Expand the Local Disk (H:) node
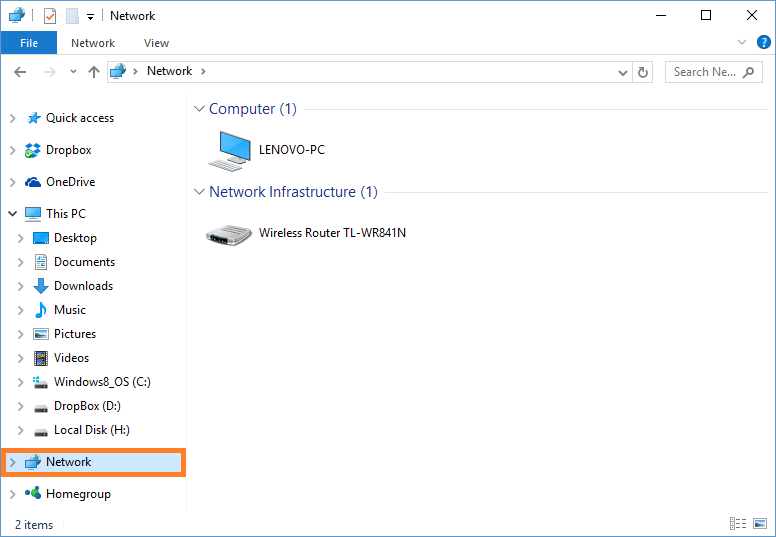This screenshot has width=776, height=537. tap(20, 430)
